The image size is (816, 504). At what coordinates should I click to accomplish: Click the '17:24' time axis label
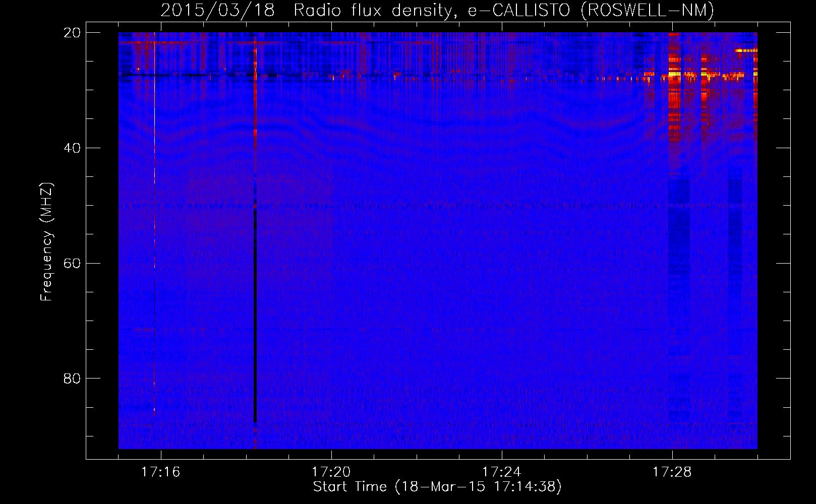click(x=501, y=472)
